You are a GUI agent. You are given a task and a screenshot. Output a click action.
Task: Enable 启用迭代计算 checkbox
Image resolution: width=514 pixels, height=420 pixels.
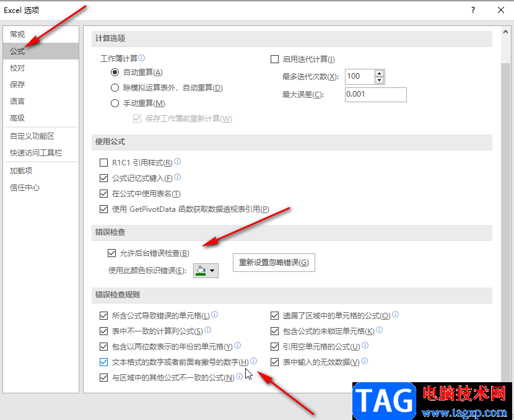(275, 59)
